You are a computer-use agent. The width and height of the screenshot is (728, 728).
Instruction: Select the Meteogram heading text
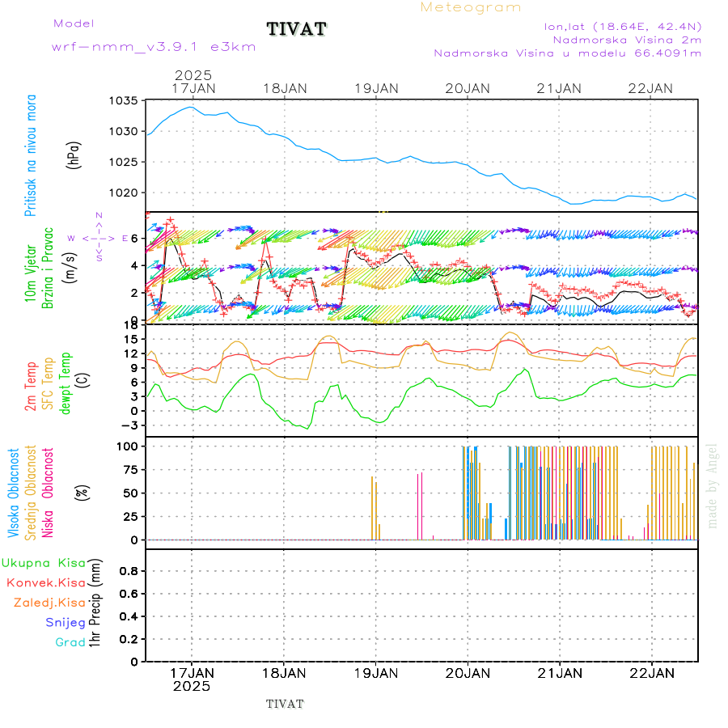(x=471, y=7)
